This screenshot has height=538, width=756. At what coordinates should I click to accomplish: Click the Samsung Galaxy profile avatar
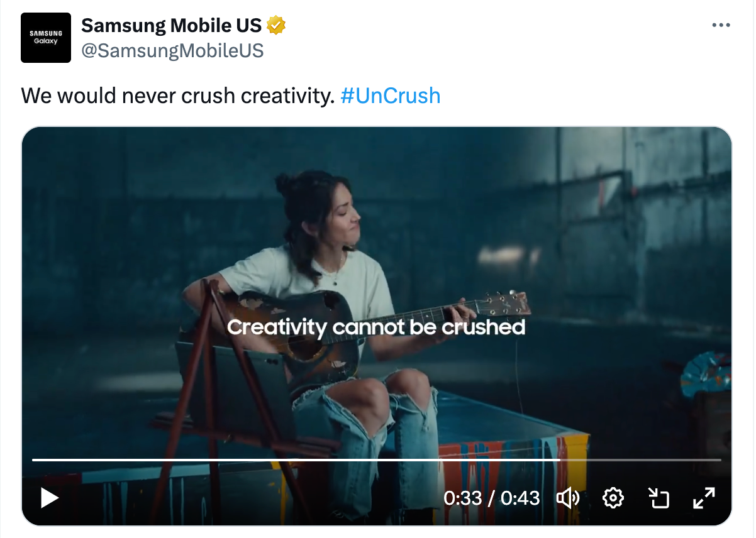(46, 38)
